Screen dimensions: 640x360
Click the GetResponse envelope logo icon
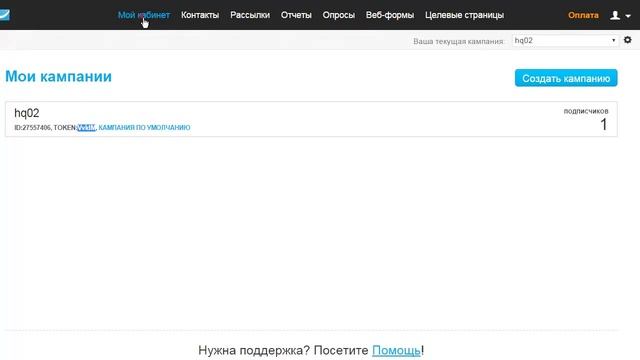coord(4,15)
